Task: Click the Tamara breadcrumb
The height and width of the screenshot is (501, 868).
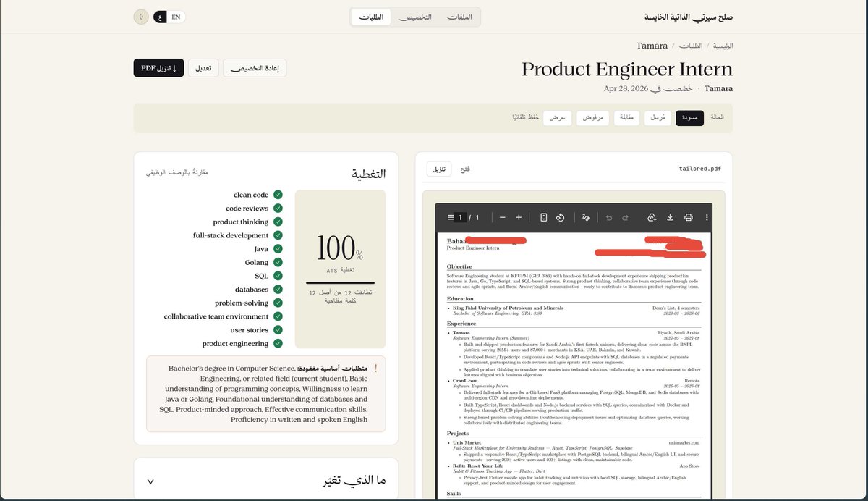Action: pyautogui.click(x=652, y=46)
